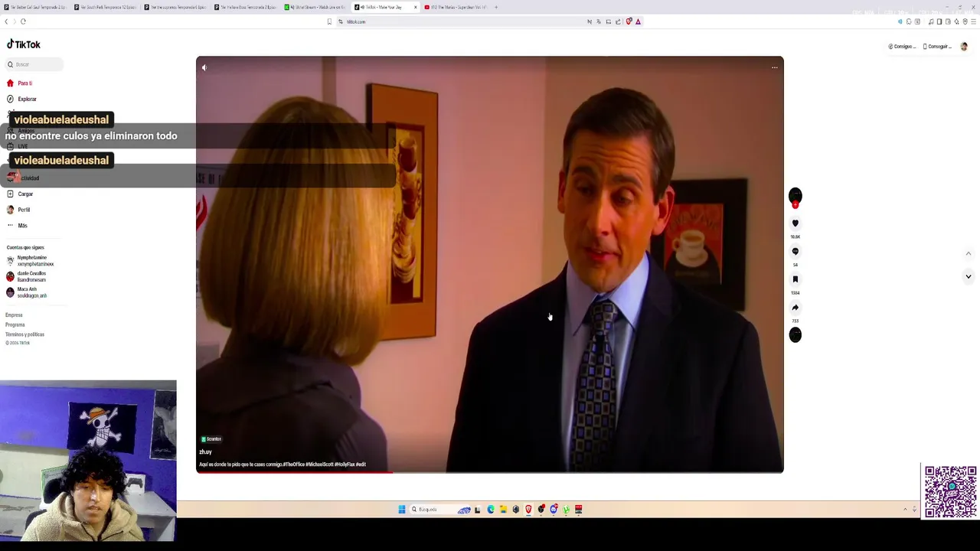Go to next video down arrow
The height and width of the screenshot is (551, 980).
coord(968,276)
